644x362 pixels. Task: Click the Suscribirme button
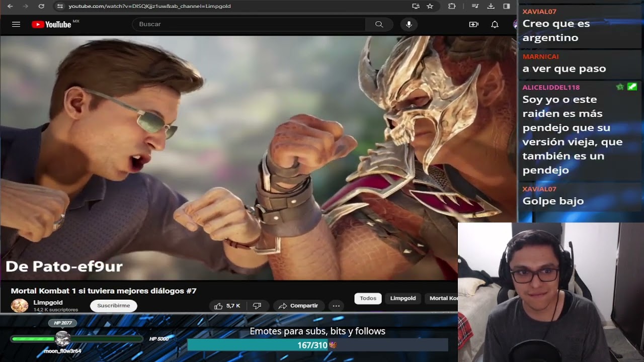pos(114,306)
